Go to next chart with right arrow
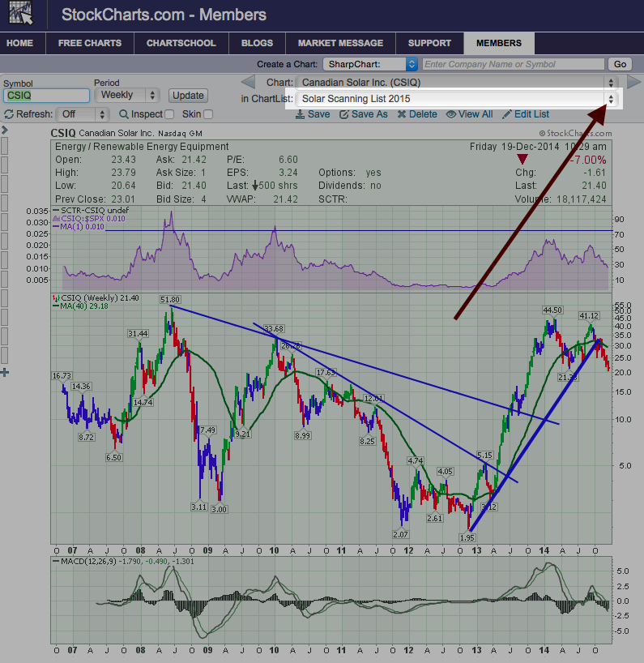 pyautogui.click(x=633, y=82)
